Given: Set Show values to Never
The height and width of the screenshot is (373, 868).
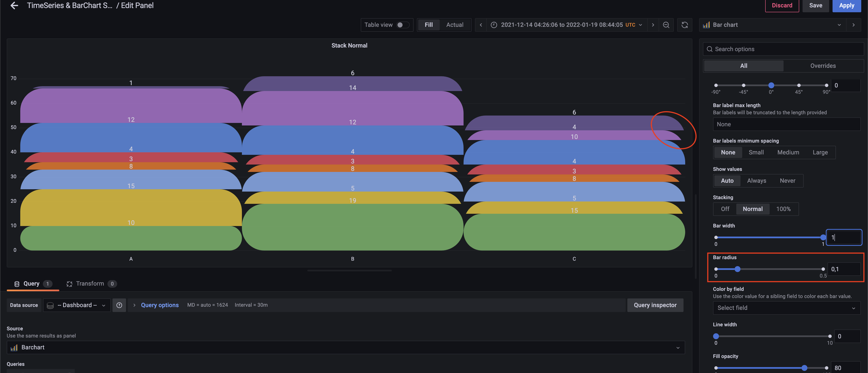Looking at the screenshot, I should coord(787,180).
